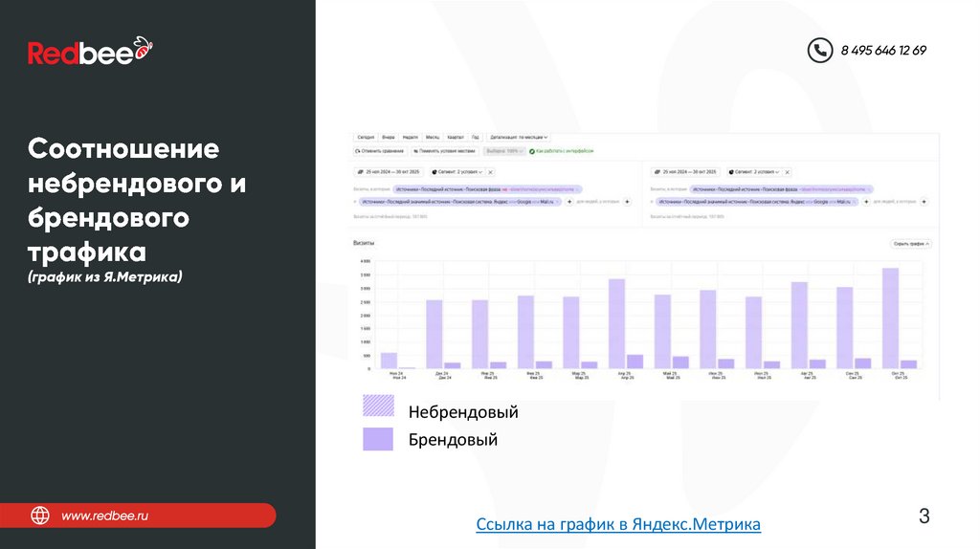Click the left 'Поисковая фраза' condition chip

pyautogui.click(x=487, y=189)
